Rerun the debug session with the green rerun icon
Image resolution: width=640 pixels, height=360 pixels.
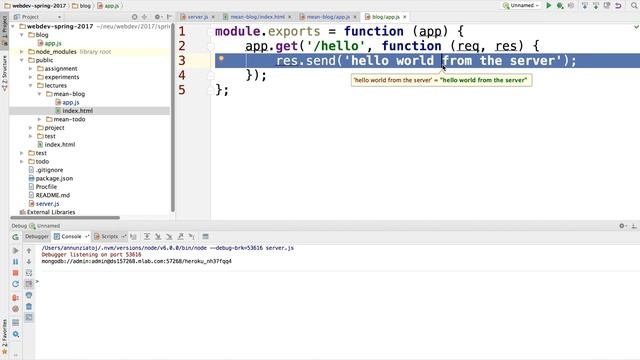16,237
